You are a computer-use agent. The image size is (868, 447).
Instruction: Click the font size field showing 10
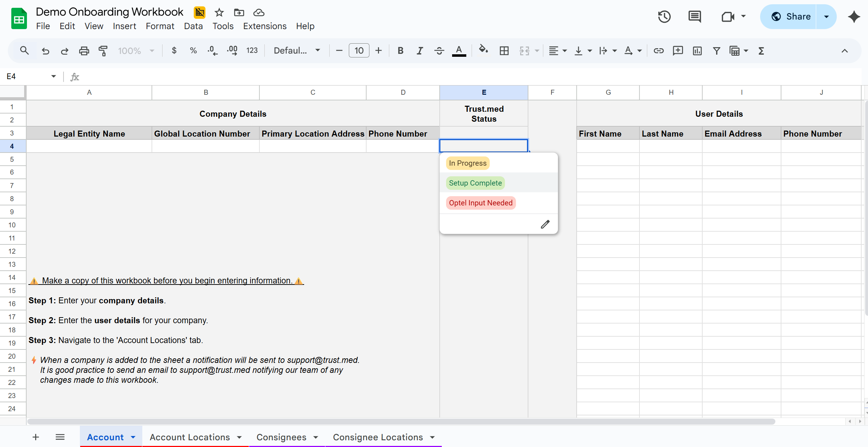[x=359, y=50]
